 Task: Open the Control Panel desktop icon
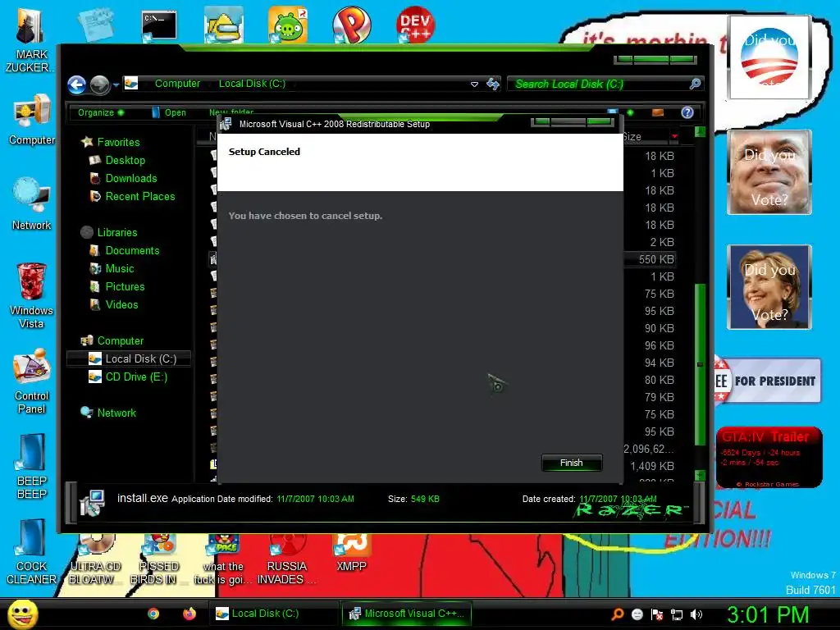[32, 381]
